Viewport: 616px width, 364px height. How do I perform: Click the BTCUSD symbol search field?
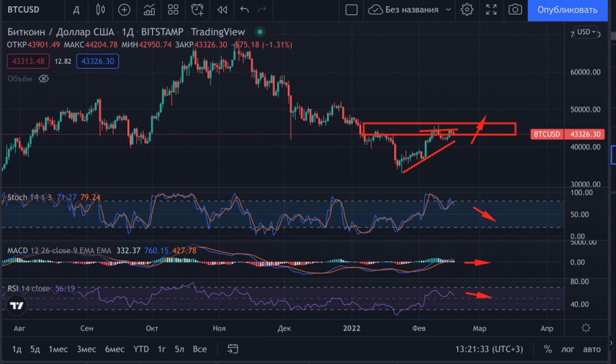(x=29, y=10)
